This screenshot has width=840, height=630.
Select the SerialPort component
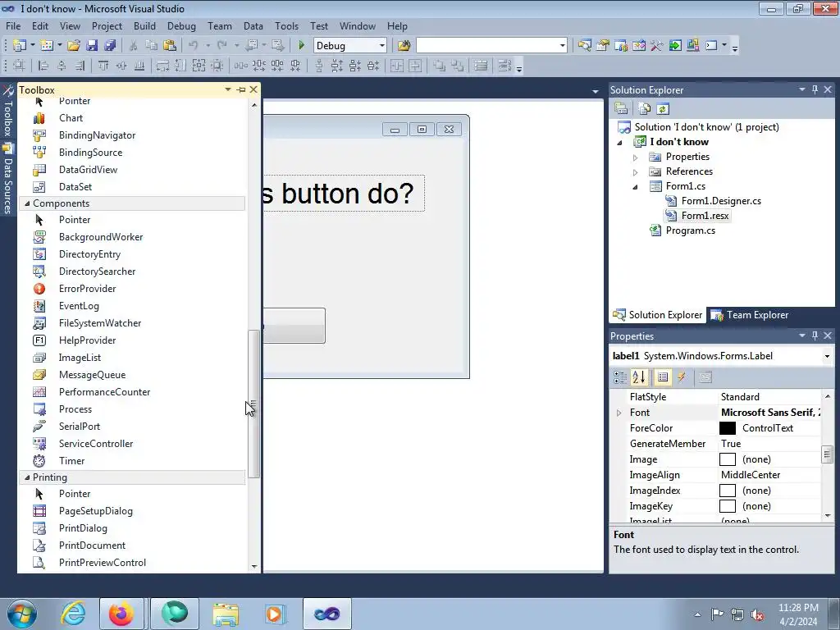(80, 427)
